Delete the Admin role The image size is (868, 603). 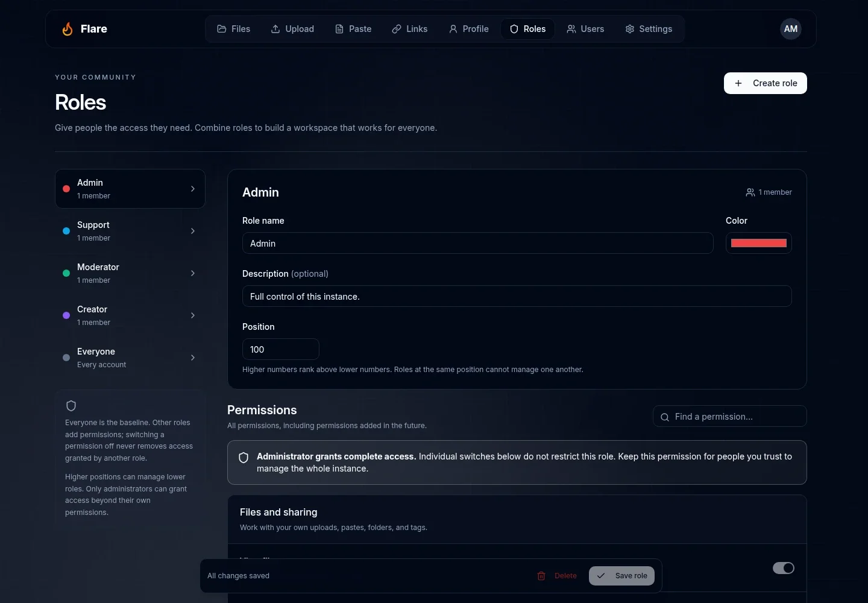click(x=557, y=576)
